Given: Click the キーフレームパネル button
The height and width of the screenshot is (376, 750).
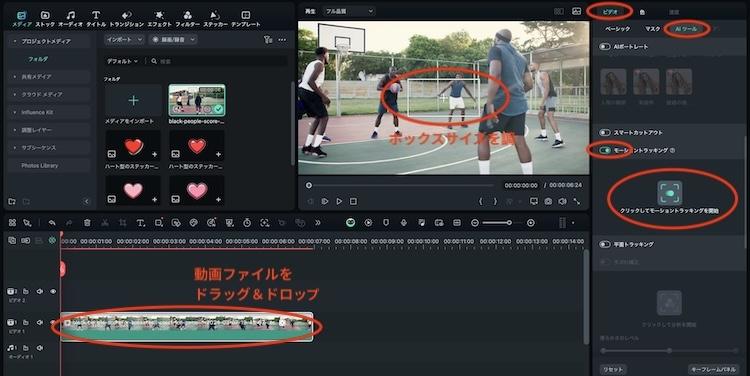Looking at the screenshot, I should pos(713,369).
